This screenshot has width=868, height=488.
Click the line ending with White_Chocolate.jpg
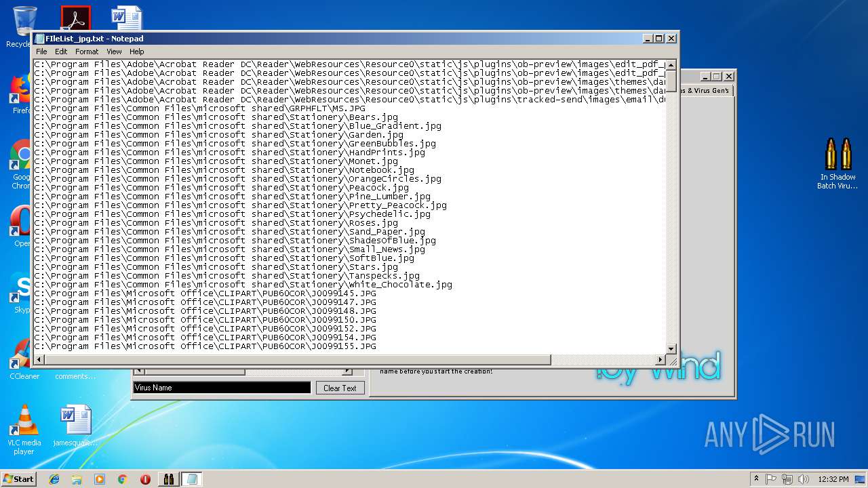tap(243, 285)
